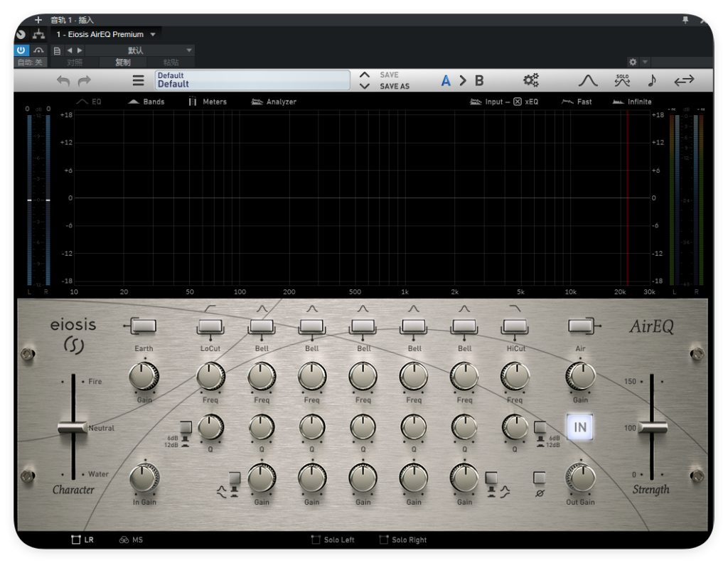Select the B comparison state
This screenshot has height=563, width=728.
coord(479,81)
